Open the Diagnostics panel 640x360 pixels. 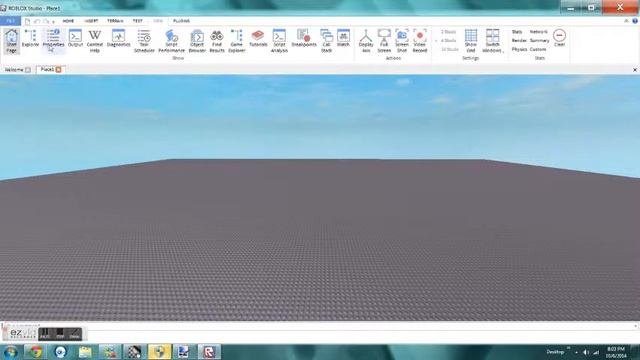tap(118, 38)
